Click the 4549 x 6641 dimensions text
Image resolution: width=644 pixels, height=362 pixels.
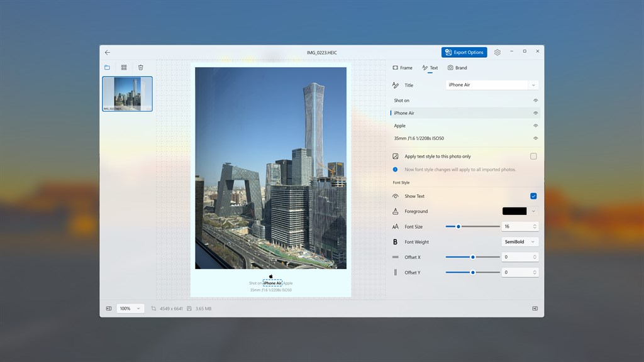coord(171,308)
